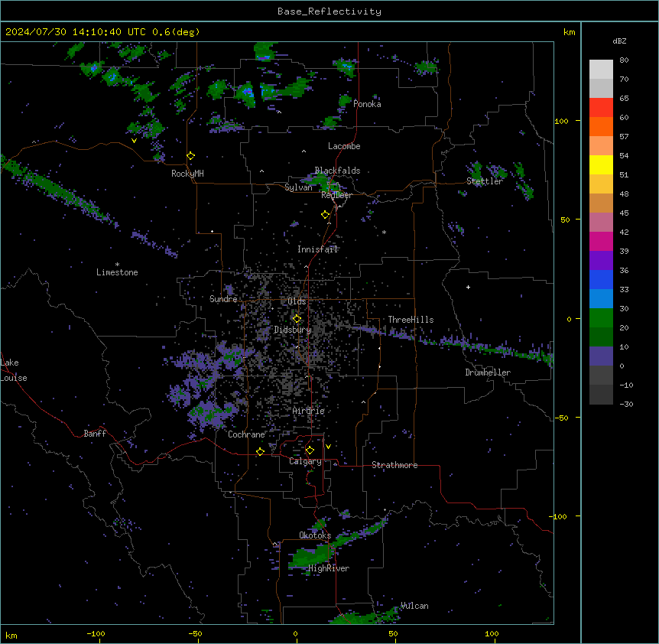Click the Okotoks town label
Screen dimensions: 659x644
(x=315, y=535)
